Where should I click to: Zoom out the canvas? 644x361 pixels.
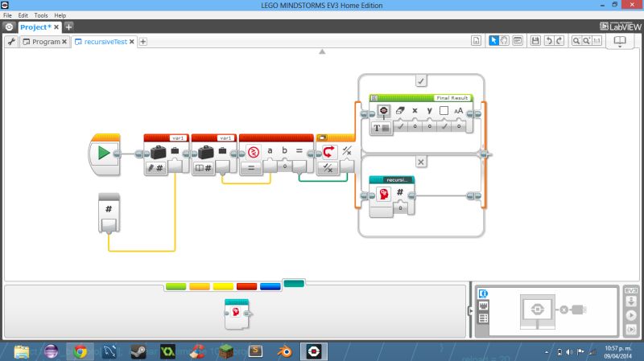tap(576, 41)
